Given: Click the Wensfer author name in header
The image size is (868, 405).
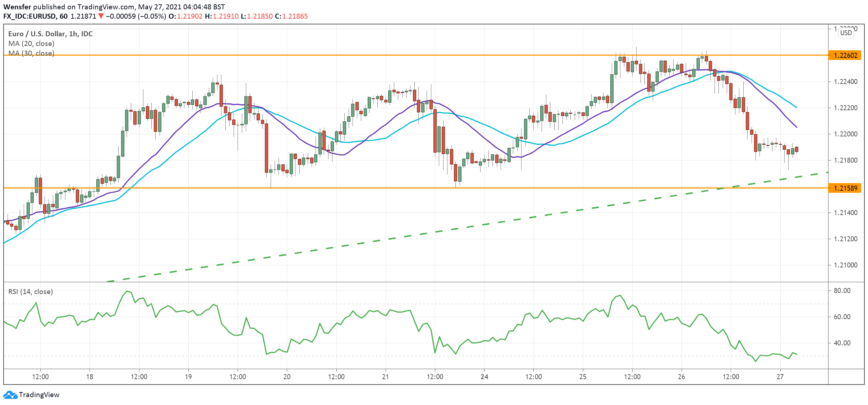Looking at the screenshot, I should click(x=17, y=7).
